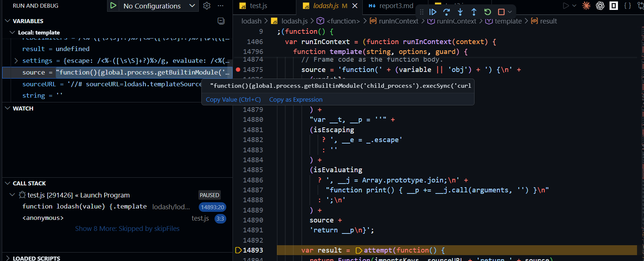Step Over in the debug toolbar
Screen dimensions: 644x261
(x=447, y=12)
